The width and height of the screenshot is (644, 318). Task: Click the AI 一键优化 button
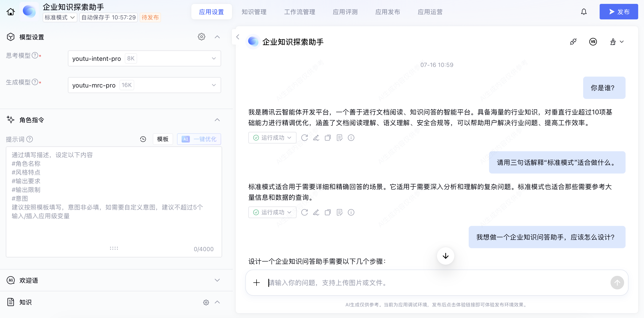(x=199, y=139)
